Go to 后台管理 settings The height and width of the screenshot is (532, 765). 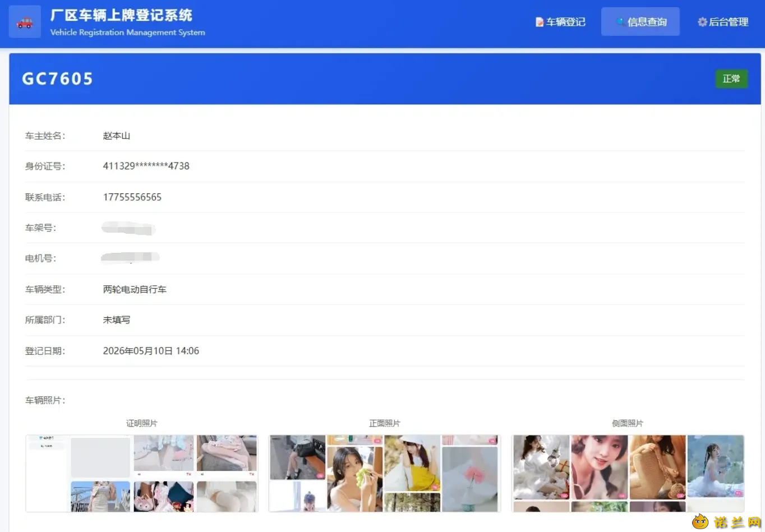click(723, 22)
